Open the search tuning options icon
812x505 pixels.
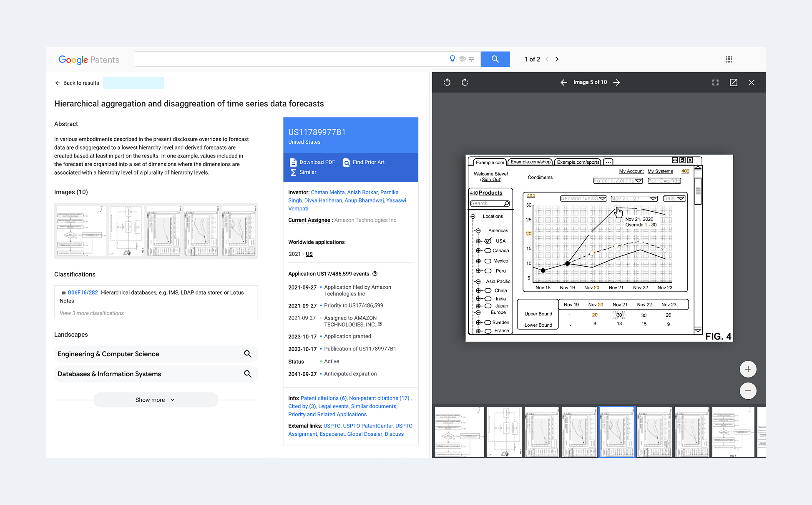point(472,59)
